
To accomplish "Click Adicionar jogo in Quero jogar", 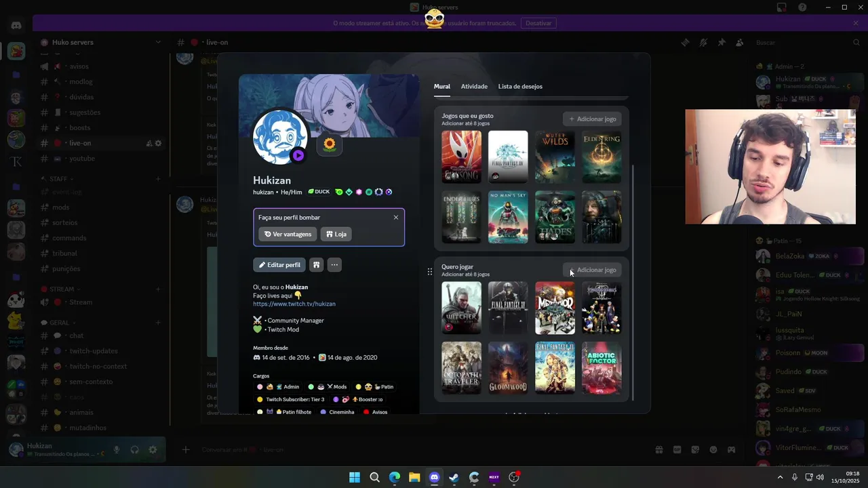I will pos(592,270).
